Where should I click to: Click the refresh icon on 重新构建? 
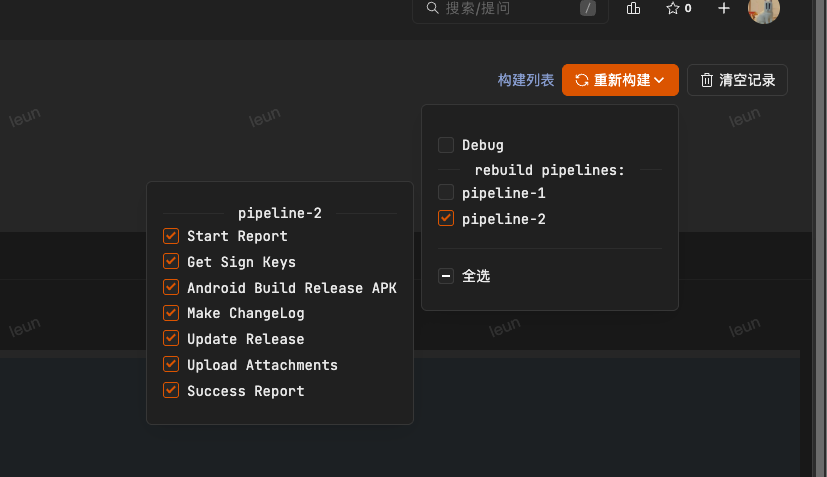pyautogui.click(x=581, y=80)
